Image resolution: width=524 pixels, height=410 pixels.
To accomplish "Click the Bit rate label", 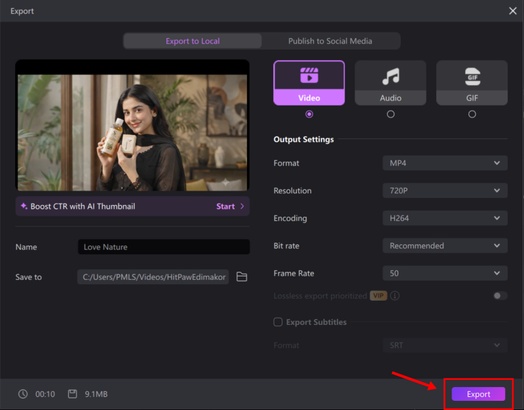I will tap(286, 246).
